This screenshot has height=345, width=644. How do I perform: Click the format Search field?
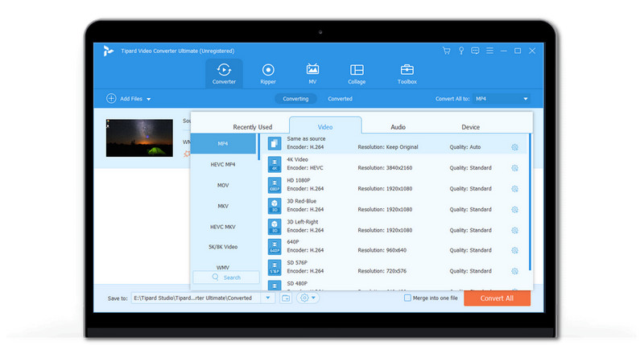(226, 277)
